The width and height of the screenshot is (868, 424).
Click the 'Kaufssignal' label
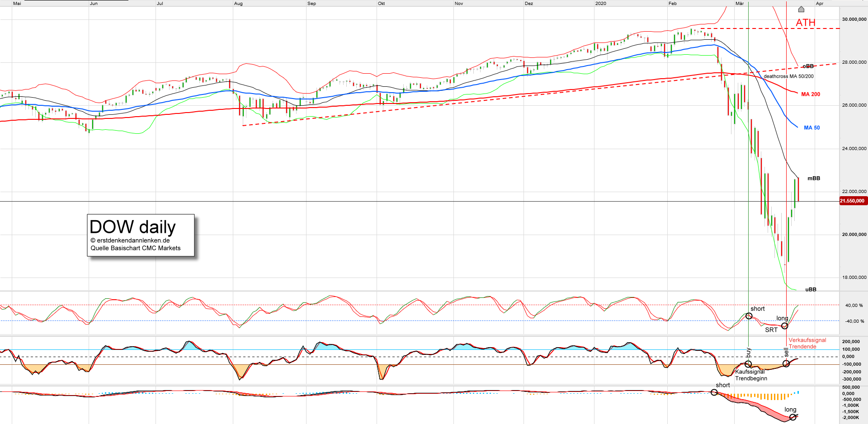pos(750,372)
